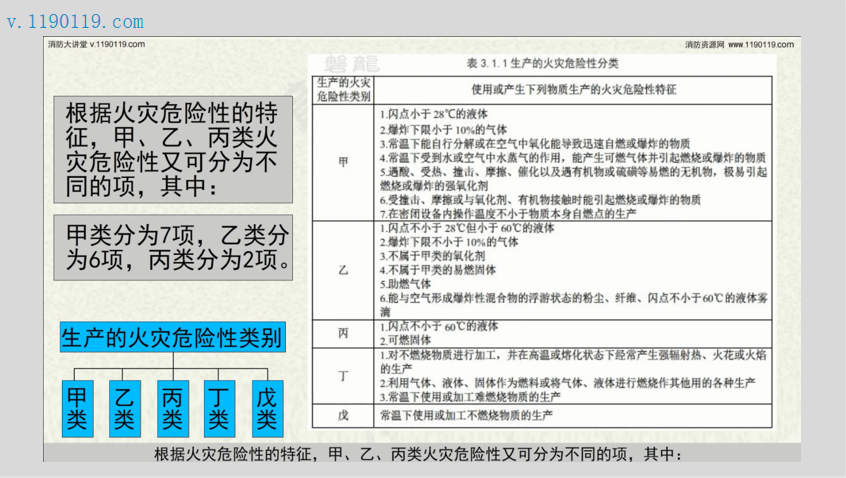Click the gray text box 根据火灾危险性的特征

pyautogui.click(x=173, y=149)
